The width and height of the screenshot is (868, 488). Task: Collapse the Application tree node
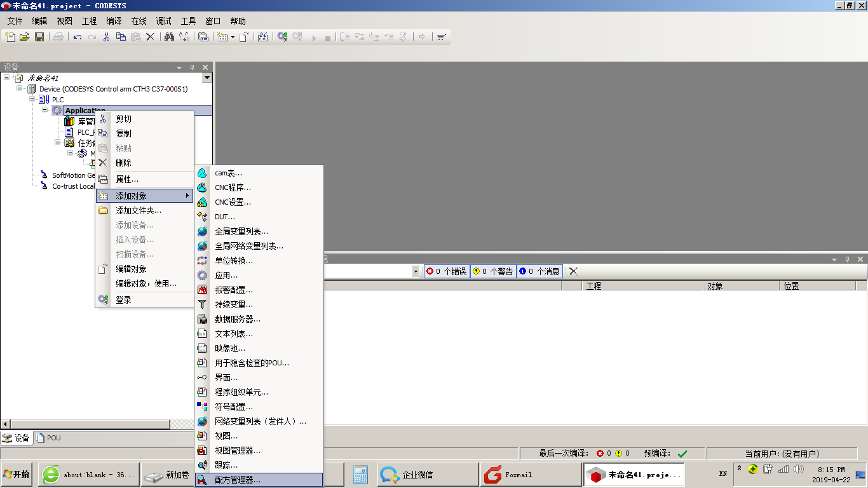[x=45, y=110]
